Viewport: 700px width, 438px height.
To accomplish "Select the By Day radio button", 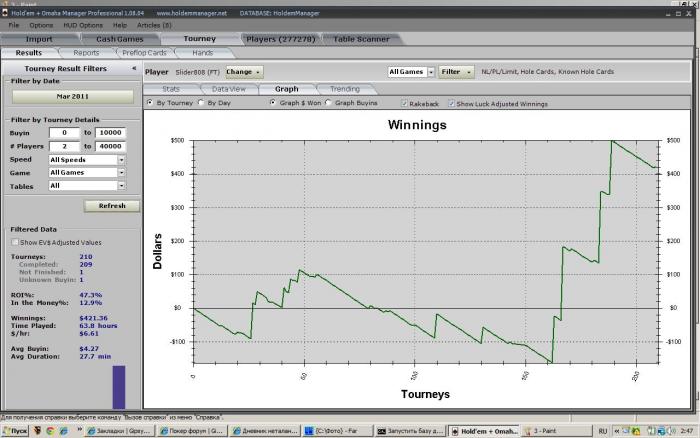I will [201, 103].
